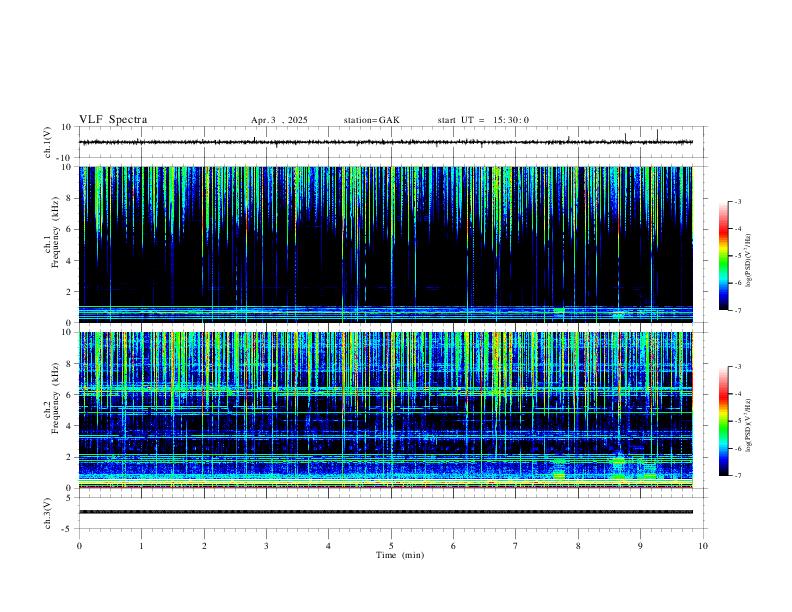The height and width of the screenshot is (612, 792).
Task: Click the "VLF Spectra" title text
Action: click(x=113, y=120)
